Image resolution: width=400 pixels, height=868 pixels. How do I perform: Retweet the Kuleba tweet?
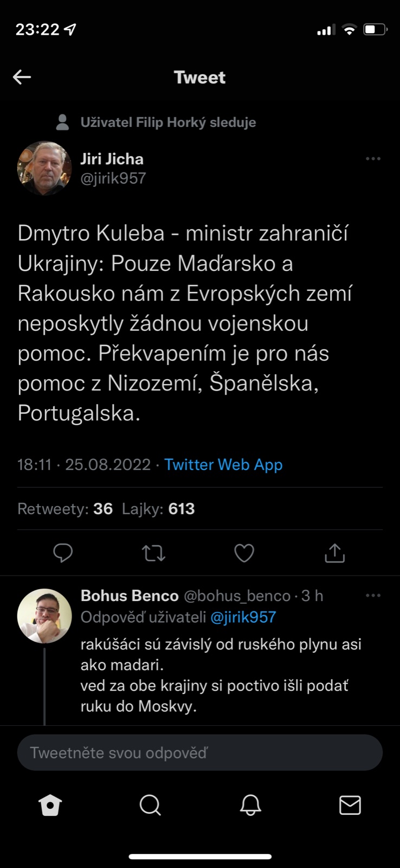coord(153,553)
